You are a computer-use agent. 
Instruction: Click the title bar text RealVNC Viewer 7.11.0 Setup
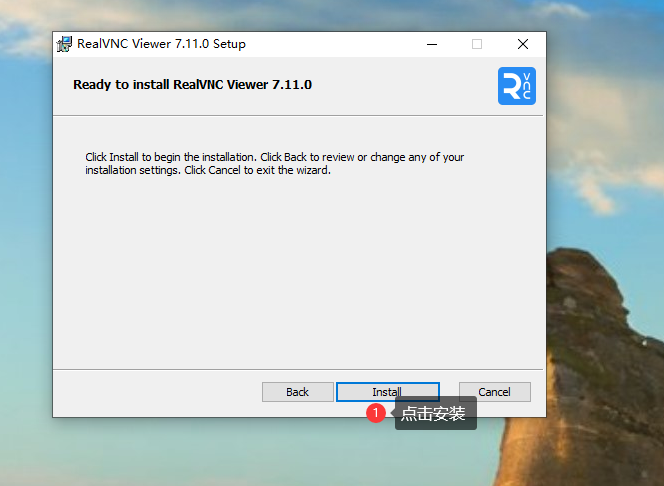pyautogui.click(x=161, y=44)
